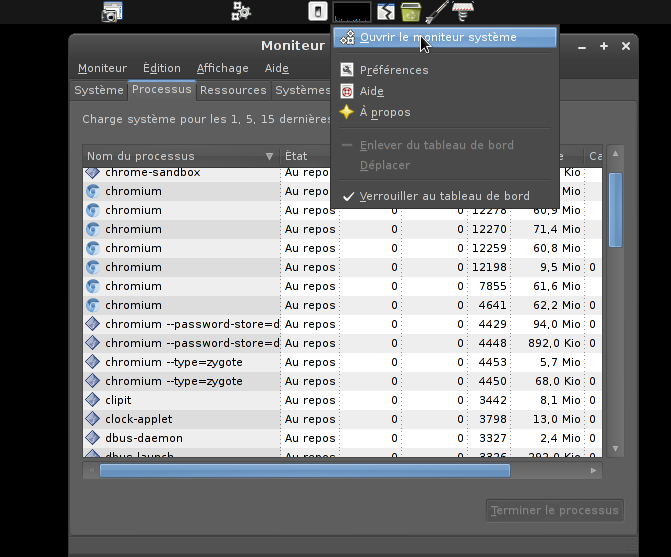The image size is (671, 557).
Task: Click icon of process with PID 4429
Action: click(x=92, y=324)
